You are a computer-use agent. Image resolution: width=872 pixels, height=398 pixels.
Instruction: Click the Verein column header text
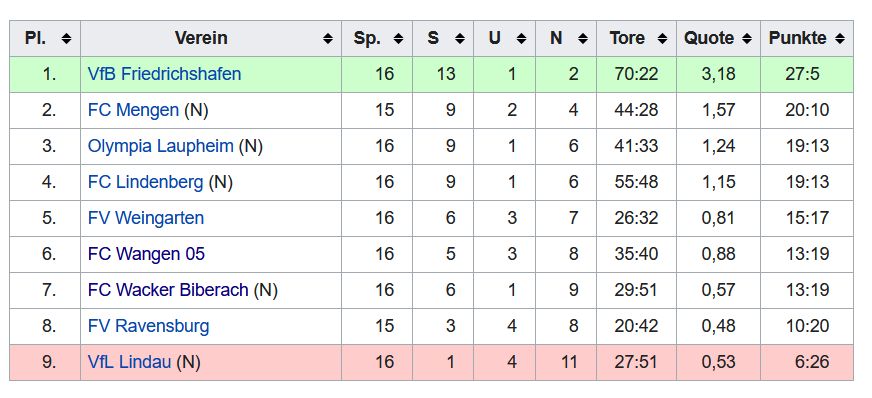click(x=201, y=38)
